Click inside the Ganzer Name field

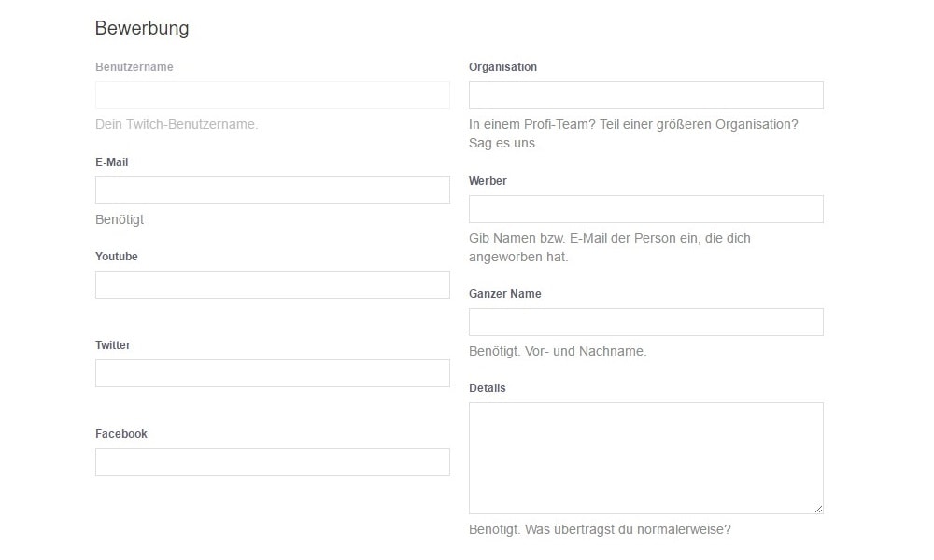pos(645,321)
